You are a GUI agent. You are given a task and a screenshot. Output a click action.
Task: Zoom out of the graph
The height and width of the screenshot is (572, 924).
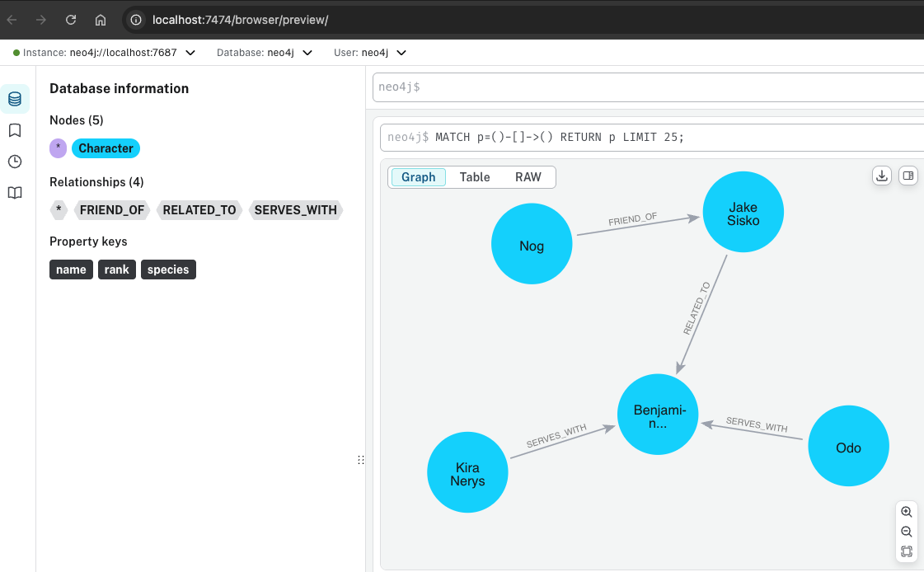point(907,532)
